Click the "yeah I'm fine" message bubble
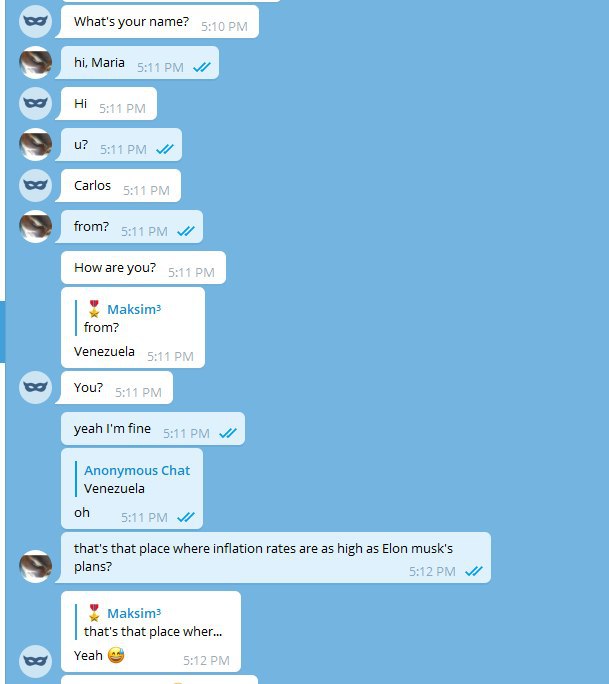Image resolution: width=609 pixels, height=684 pixels. point(153,428)
